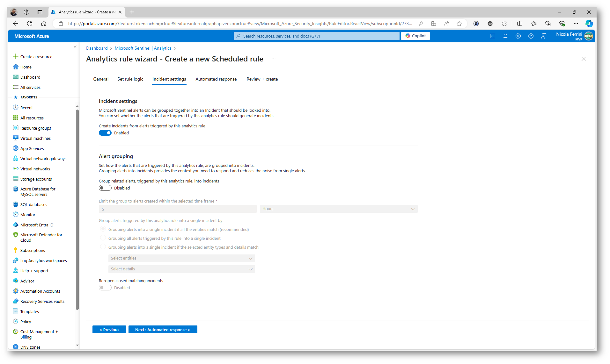The width and height of the screenshot is (610, 364).
Task: Disable create incidents toggle
Action: [105, 133]
